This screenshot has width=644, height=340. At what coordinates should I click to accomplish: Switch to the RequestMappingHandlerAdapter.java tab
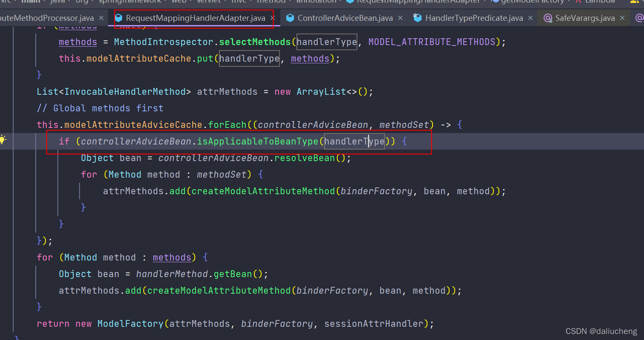click(196, 18)
